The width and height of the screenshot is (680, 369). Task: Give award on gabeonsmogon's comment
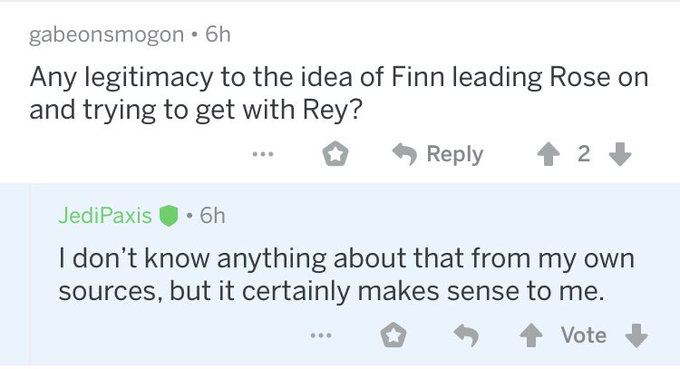(x=335, y=154)
